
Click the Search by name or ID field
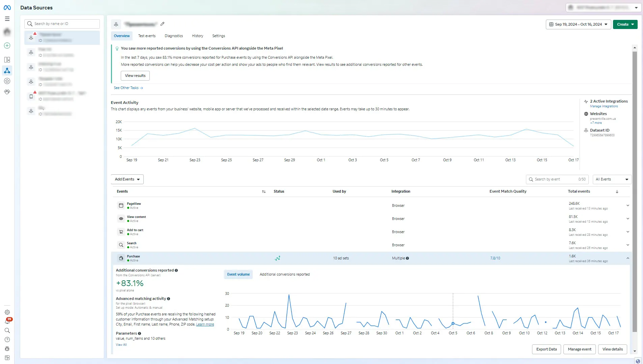point(62,24)
